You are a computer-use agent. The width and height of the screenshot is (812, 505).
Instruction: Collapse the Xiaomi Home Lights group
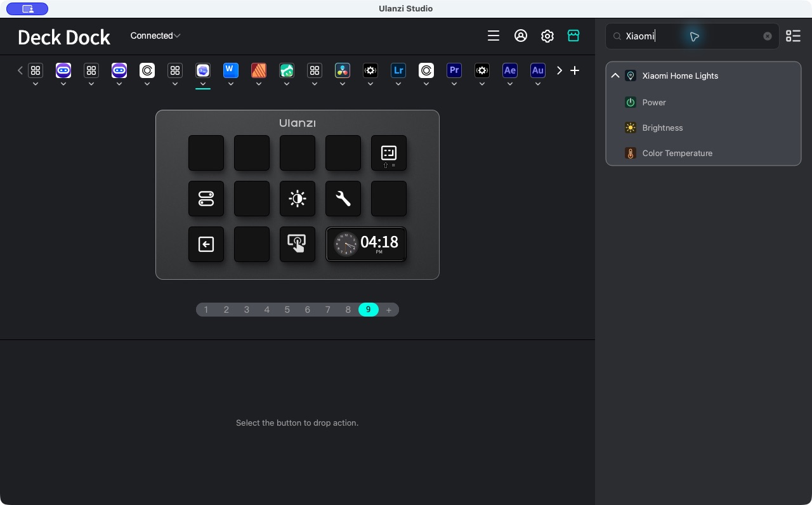click(x=615, y=75)
